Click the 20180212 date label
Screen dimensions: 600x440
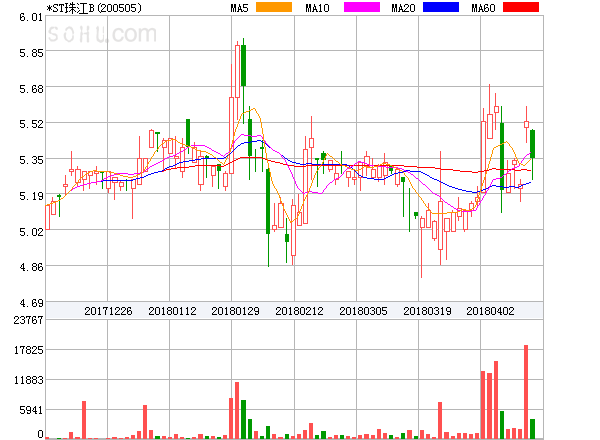[x=299, y=311]
